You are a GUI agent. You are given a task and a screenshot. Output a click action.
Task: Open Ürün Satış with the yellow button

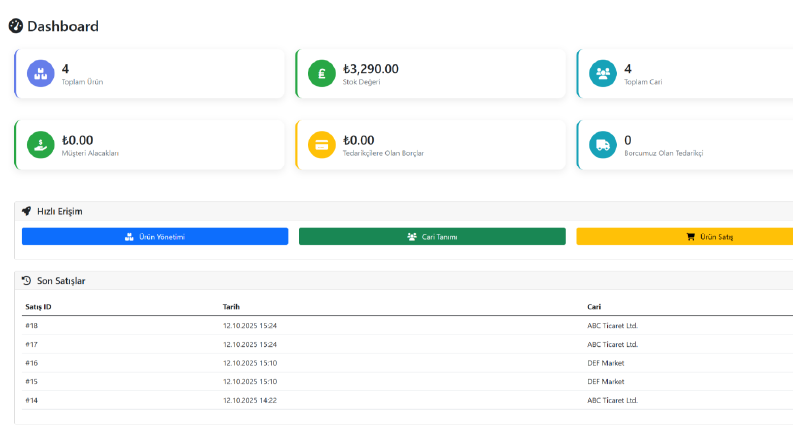(x=685, y=237)
